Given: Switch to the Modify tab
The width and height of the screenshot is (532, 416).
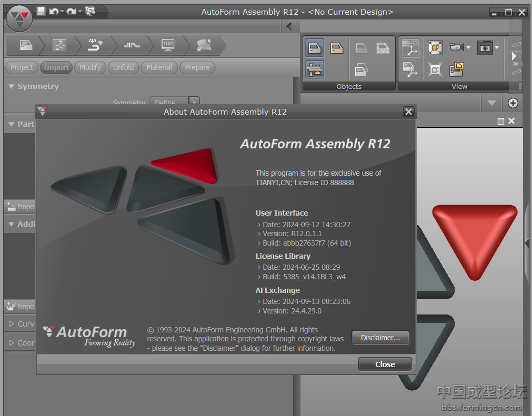Looking at the screenshot, I should click(x=90, y=67).
